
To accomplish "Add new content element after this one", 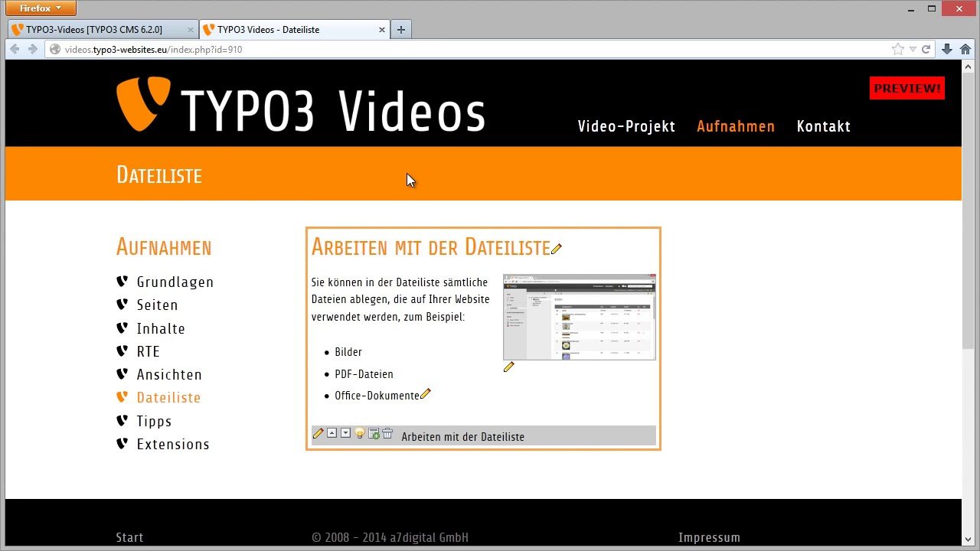I will [374, 433].
